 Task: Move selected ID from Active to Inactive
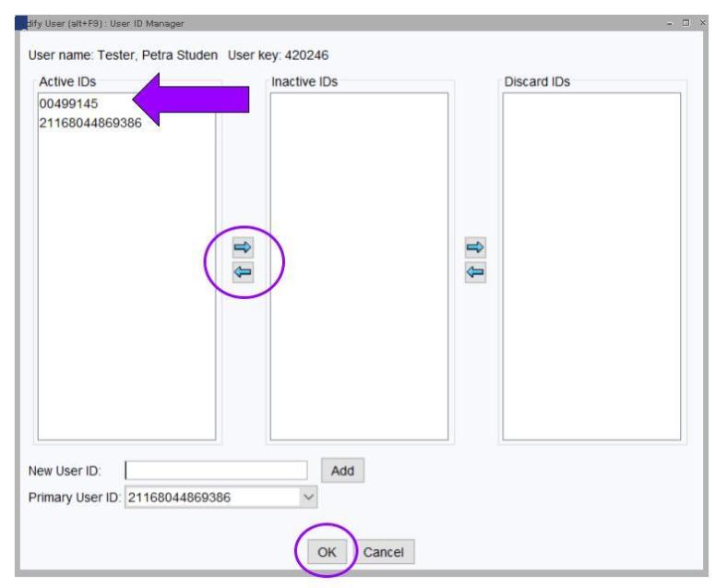click(244, 247)
